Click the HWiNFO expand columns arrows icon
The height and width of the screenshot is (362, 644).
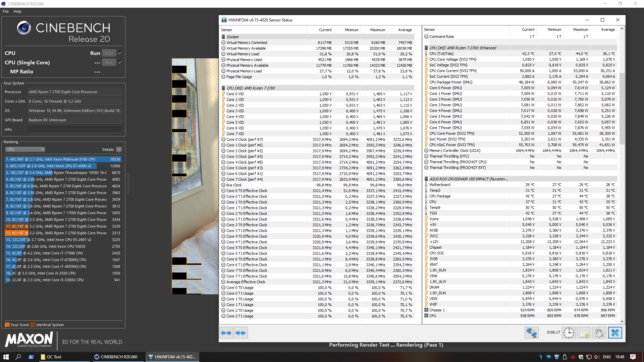pos(226,333)
